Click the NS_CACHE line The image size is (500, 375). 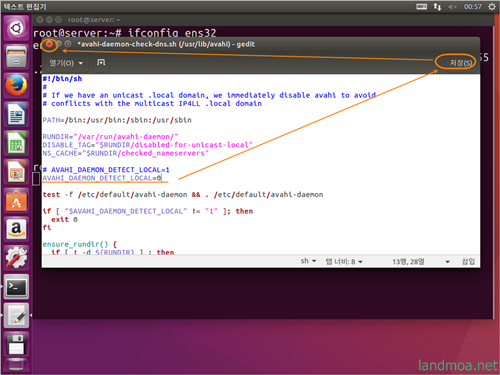pos(125,153)
